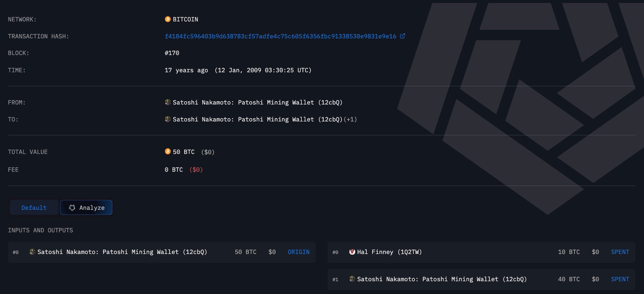The height and width of the screenshot is (294, 644).
Task: Click SPENT on the 40 BTC output
Action: pos(620,279)
